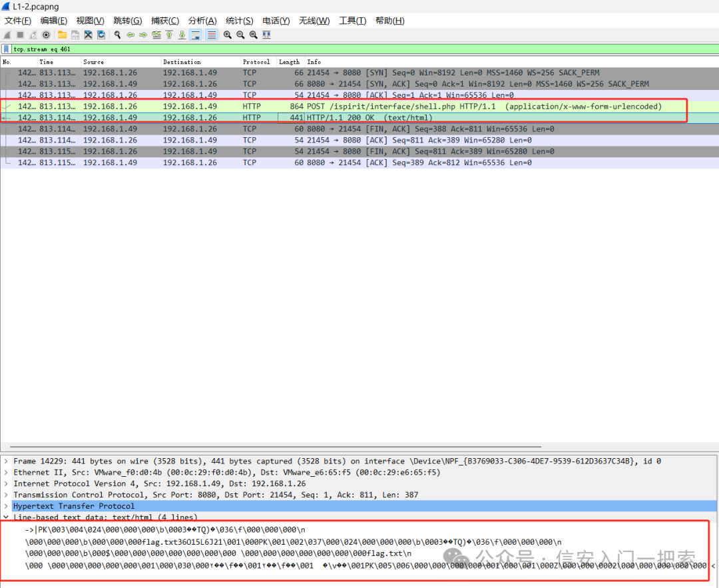
Task: Open the 分析(A) menu
Action: tap(202, 21)
